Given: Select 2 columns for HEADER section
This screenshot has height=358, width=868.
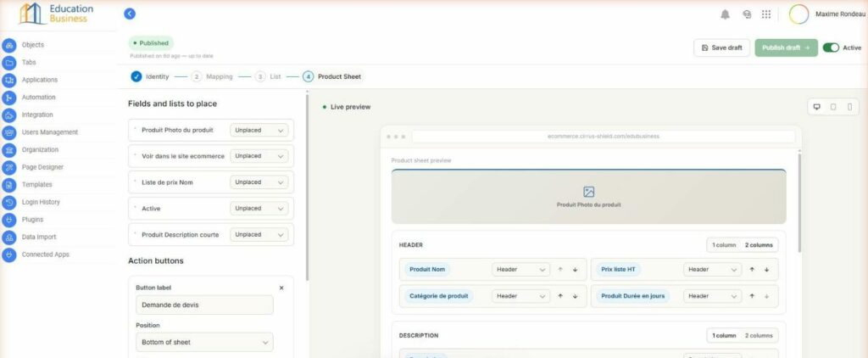Looking at the screenshot, I should click(759, 245).
